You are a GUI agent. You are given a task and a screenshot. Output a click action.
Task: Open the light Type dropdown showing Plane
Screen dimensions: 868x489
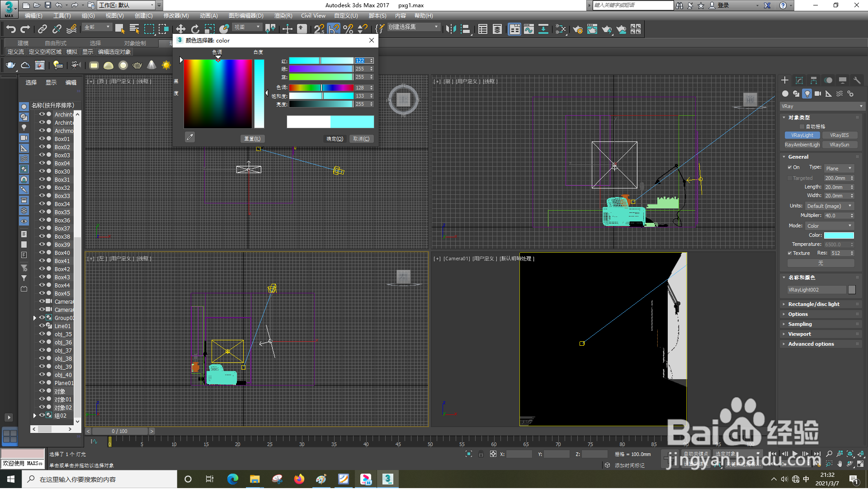839,169
